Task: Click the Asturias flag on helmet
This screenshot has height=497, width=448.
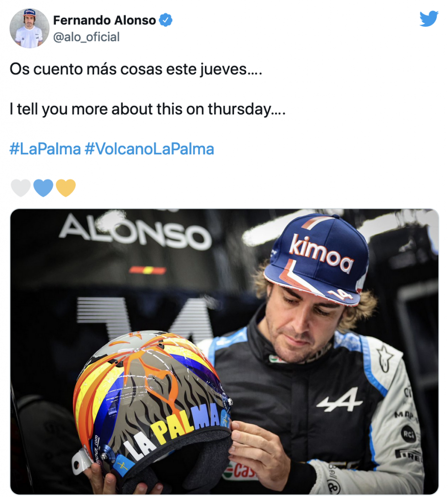Action: click(123, 465)
